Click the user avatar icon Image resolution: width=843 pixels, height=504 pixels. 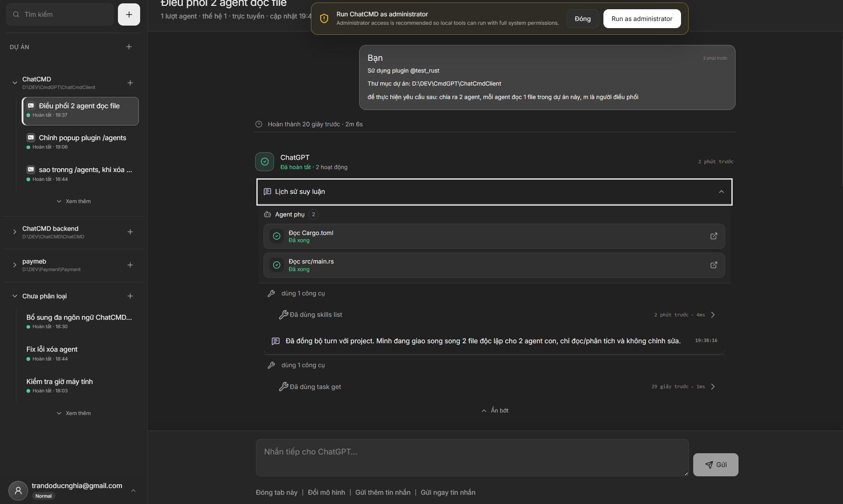click(18, 490)
